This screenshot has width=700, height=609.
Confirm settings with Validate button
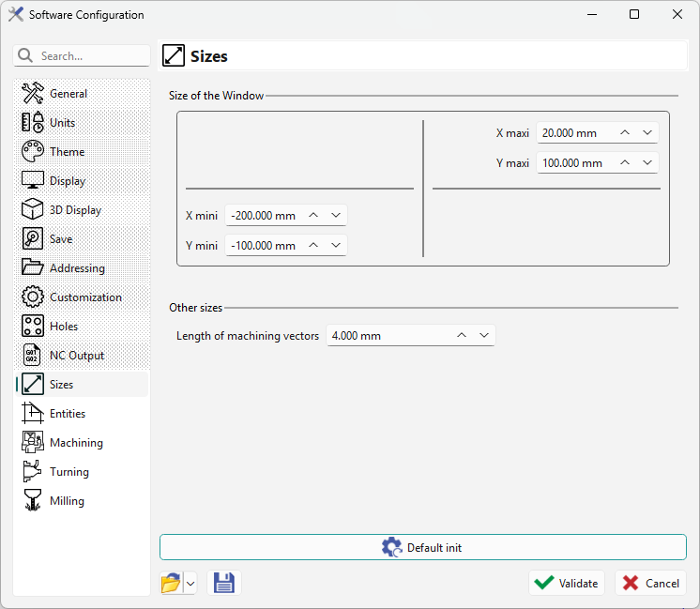566,583
